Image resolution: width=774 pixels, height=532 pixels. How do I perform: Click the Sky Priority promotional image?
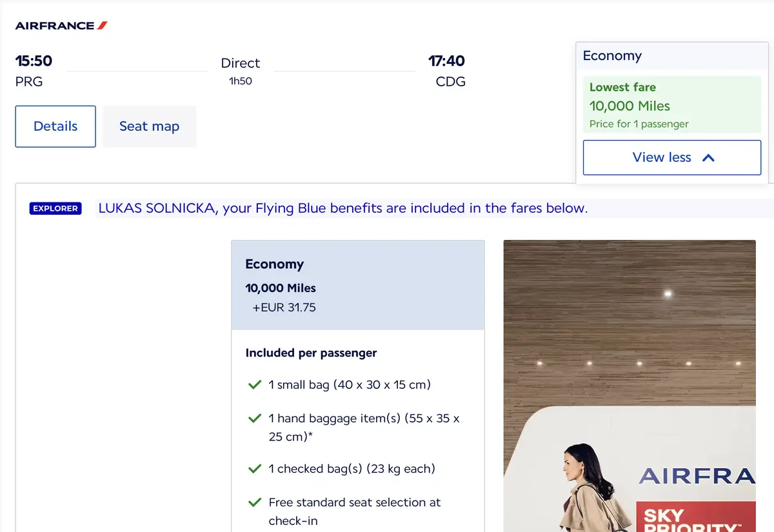(x=630, y=386)
